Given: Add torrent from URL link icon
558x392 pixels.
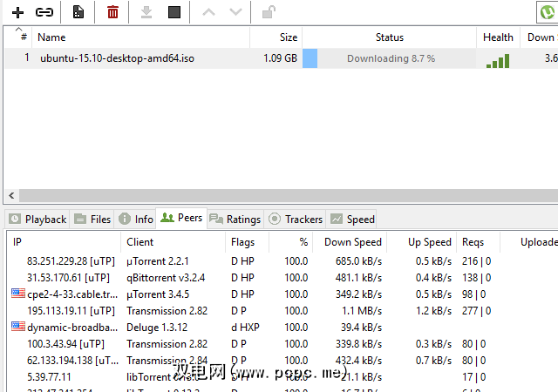Looking at the screenshot, I should click(44, 12).
